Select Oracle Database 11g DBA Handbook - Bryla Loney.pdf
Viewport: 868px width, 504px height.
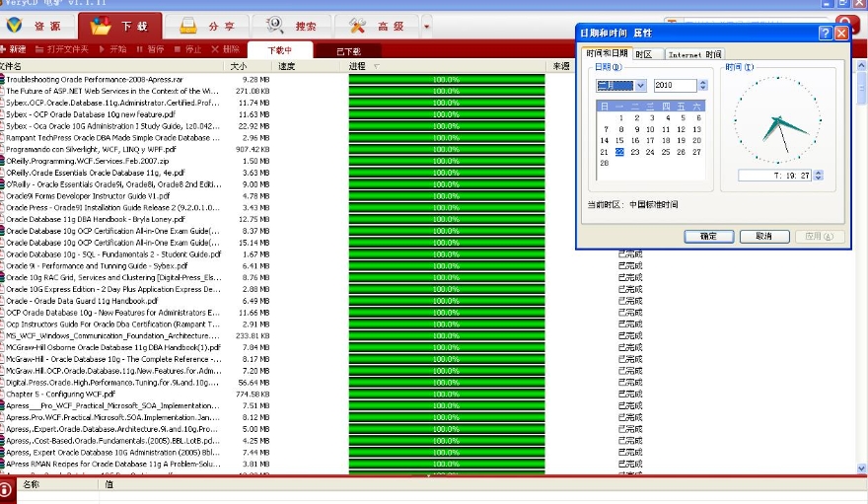click(x=96, y=219)
